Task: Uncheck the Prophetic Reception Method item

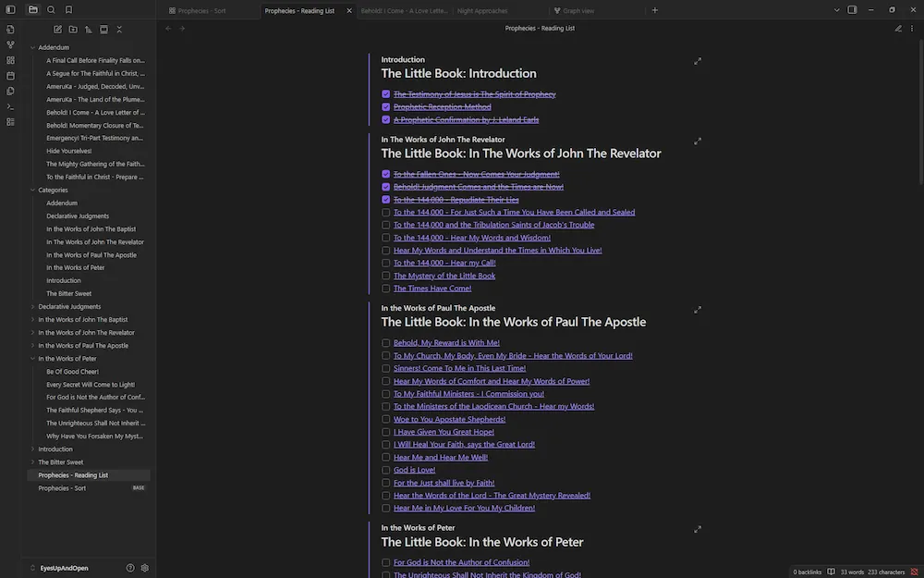Action: pos(385,106)
